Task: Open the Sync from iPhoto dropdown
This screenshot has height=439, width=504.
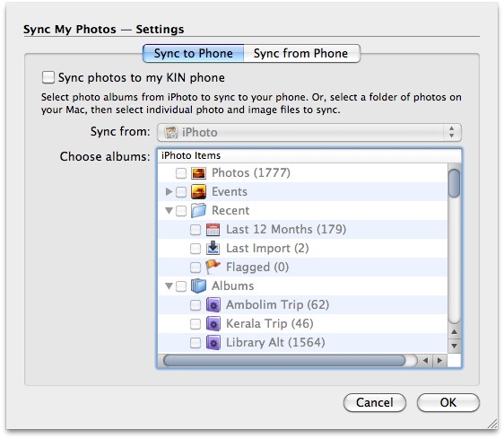Action: [x=309, y=132]
